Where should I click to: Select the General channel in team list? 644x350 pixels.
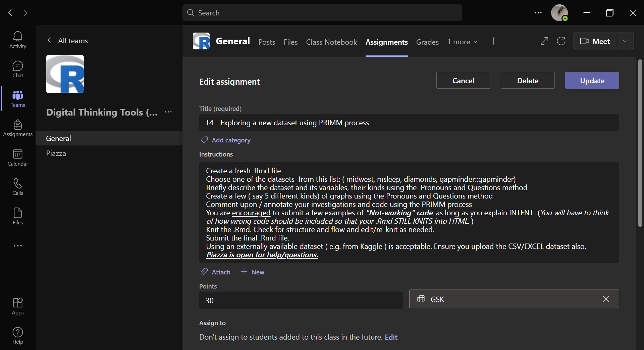tap(109, 138)
